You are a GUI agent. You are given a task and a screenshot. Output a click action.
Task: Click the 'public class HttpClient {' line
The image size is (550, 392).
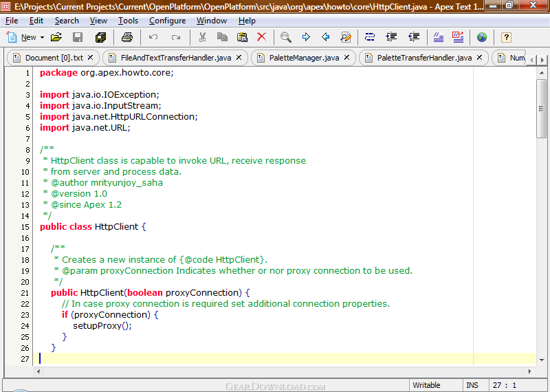coord(93,227)
